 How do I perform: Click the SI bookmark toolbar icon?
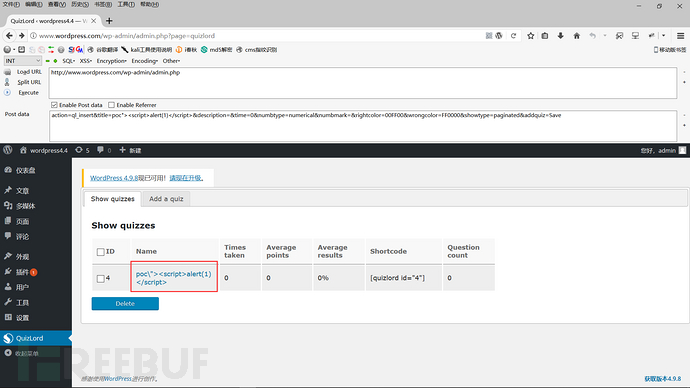71,50
